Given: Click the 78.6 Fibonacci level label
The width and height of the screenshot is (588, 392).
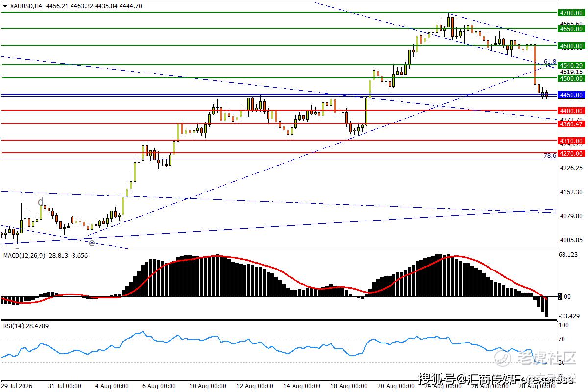Looking at the screenshot, I should (x=550, y=155).
